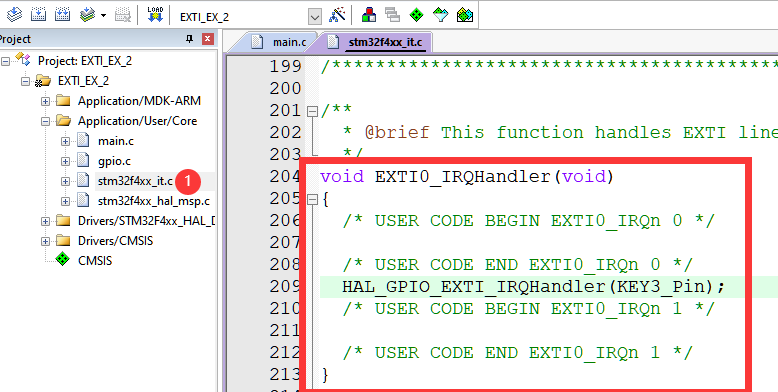This screenshot has width=778, height=392.
Task: Expand the main.c tree node
Action: [x=65, y=141]
